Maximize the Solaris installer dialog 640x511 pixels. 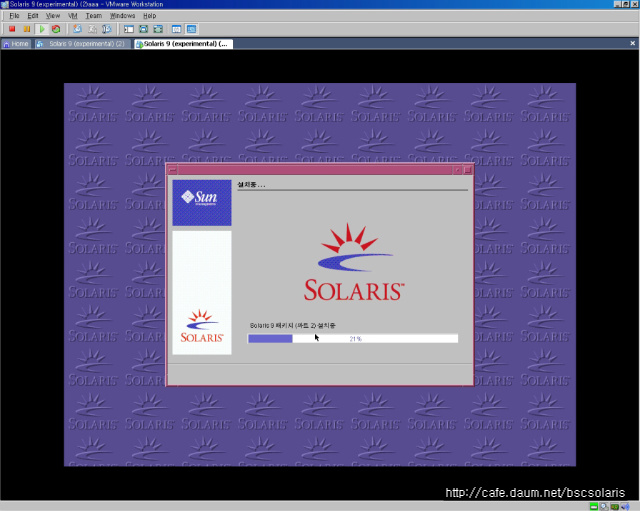point(468,170)
